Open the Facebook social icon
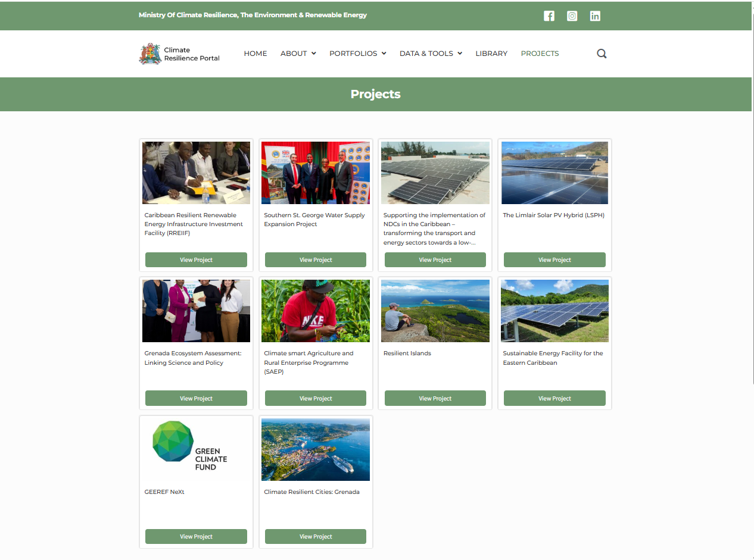This screenshot has width=754, height=560. coord(549,16)
